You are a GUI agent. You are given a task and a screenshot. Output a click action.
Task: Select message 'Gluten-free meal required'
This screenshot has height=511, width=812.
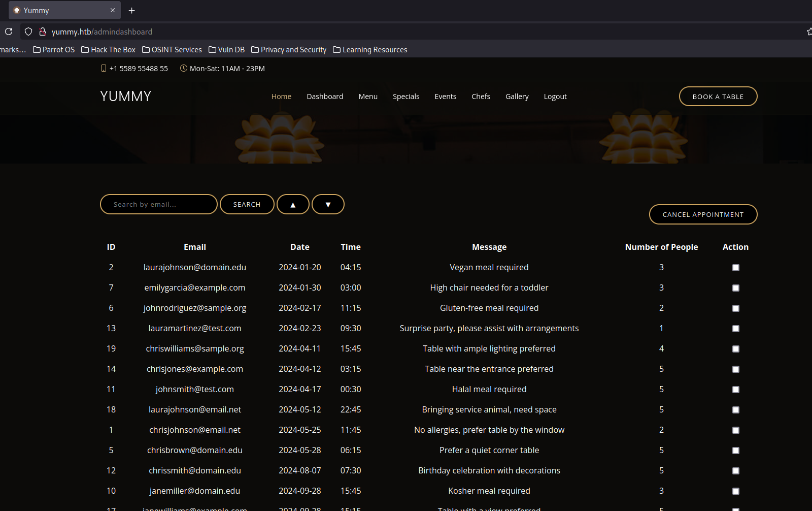489,308
